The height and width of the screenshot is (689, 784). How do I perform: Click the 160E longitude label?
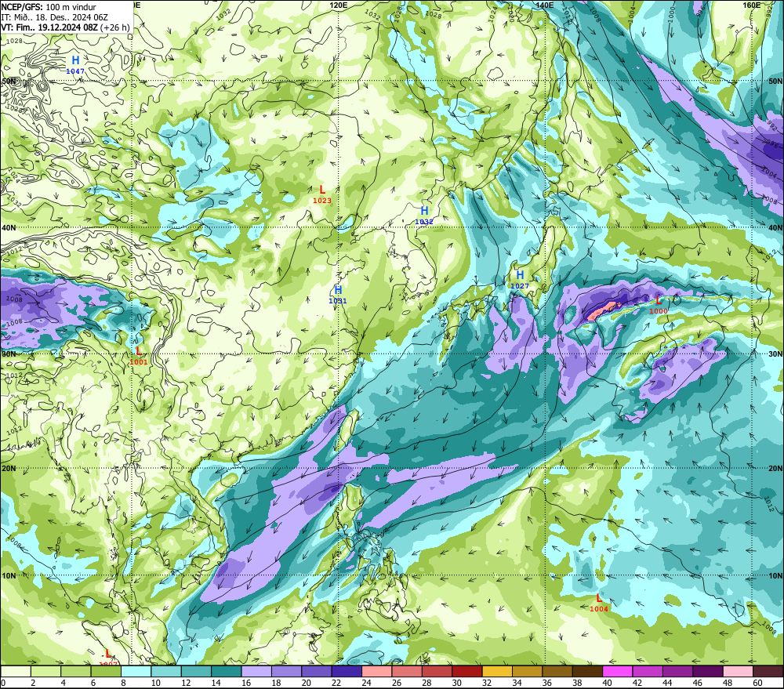click(751, 5)
